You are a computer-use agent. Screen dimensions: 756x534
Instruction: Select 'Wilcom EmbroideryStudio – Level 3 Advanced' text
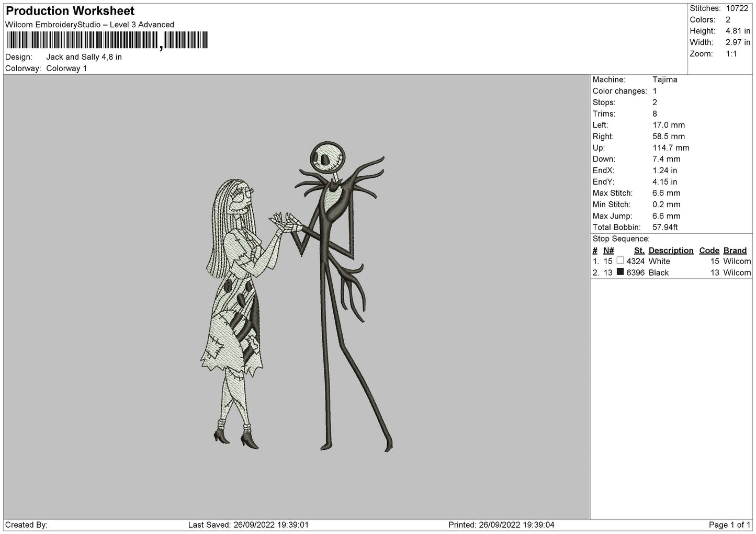coord(89,25)
